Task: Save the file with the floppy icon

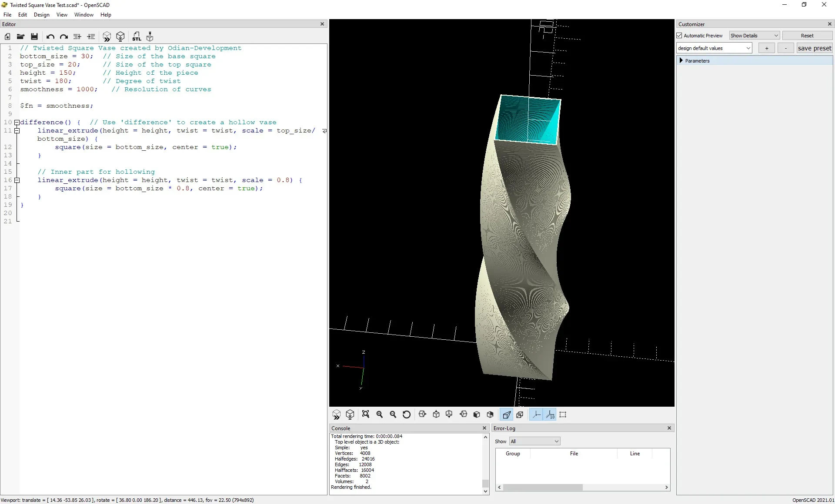Action: point(34,36)
